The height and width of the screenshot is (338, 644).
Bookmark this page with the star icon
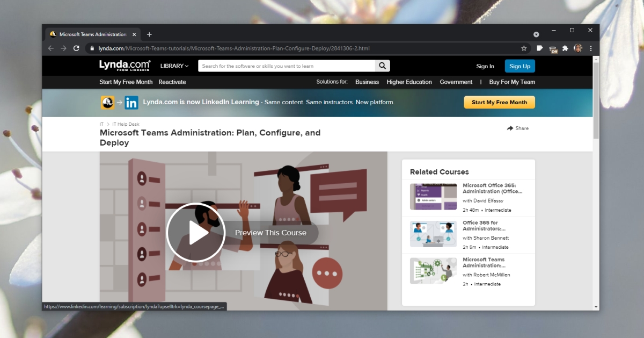[524, 48]
